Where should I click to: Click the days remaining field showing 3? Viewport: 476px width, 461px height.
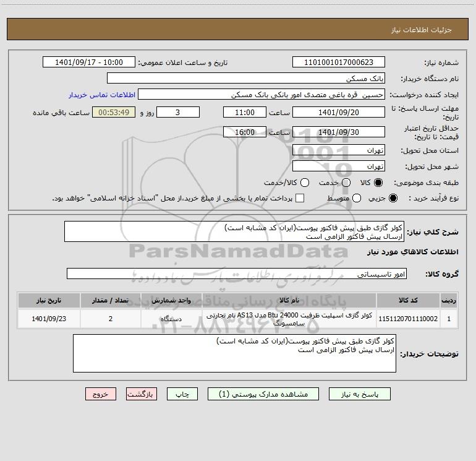(178, 112)
